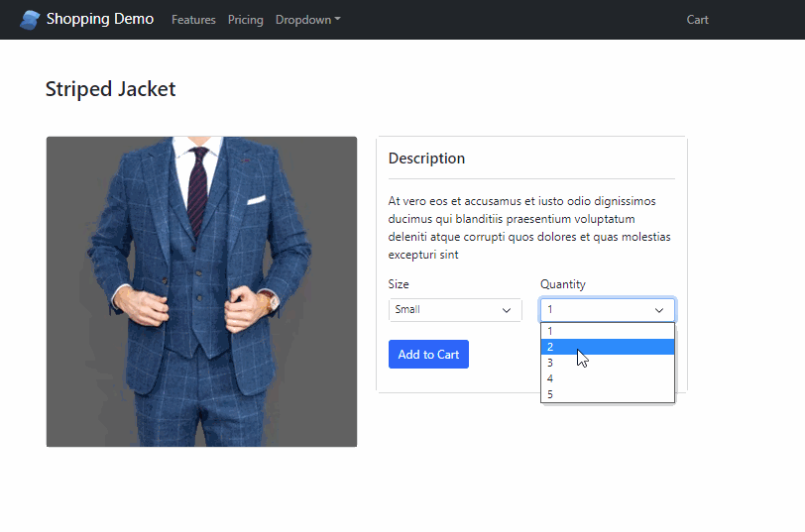Choose quantity option 2
The height and width of the screenshot is (532, 805).
[x=608, y=347]
